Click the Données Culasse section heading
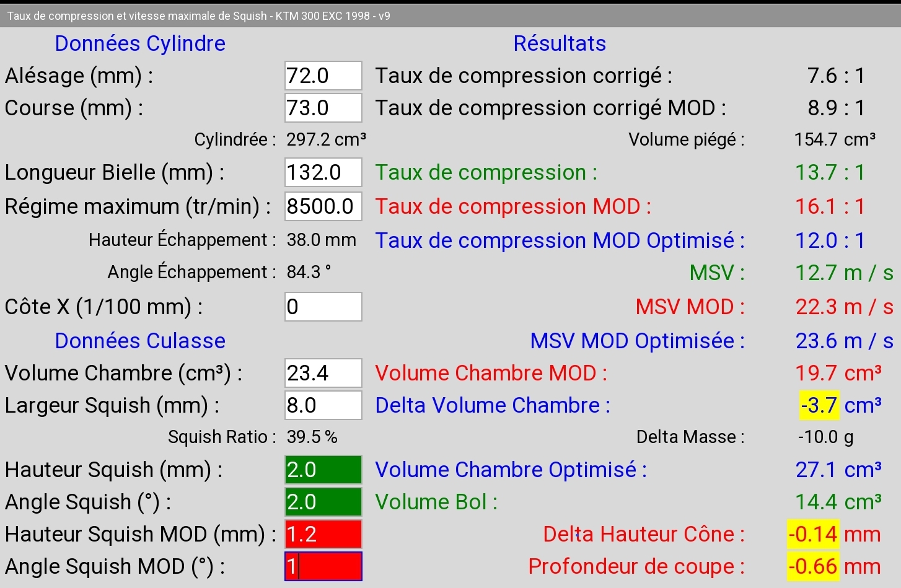 pos(140,341)
